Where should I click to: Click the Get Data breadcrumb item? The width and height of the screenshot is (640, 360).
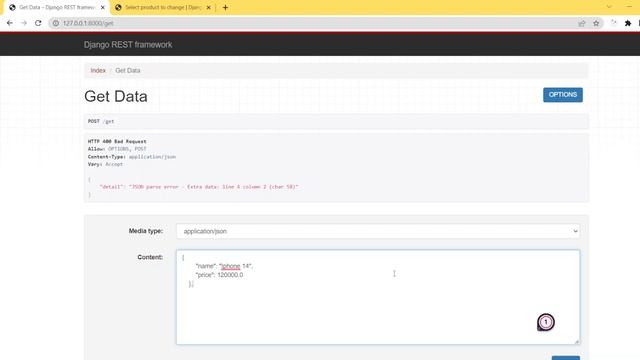pos(128,71)
